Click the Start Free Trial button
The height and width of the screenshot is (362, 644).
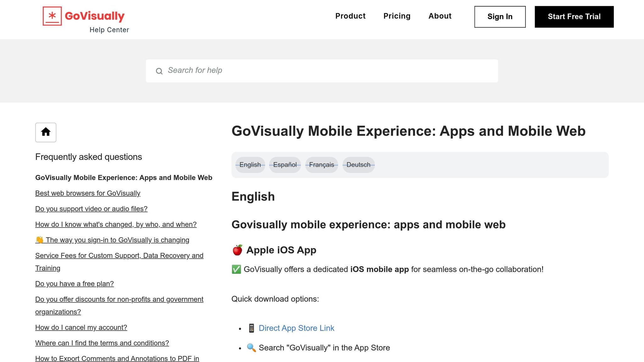point(574,17)
